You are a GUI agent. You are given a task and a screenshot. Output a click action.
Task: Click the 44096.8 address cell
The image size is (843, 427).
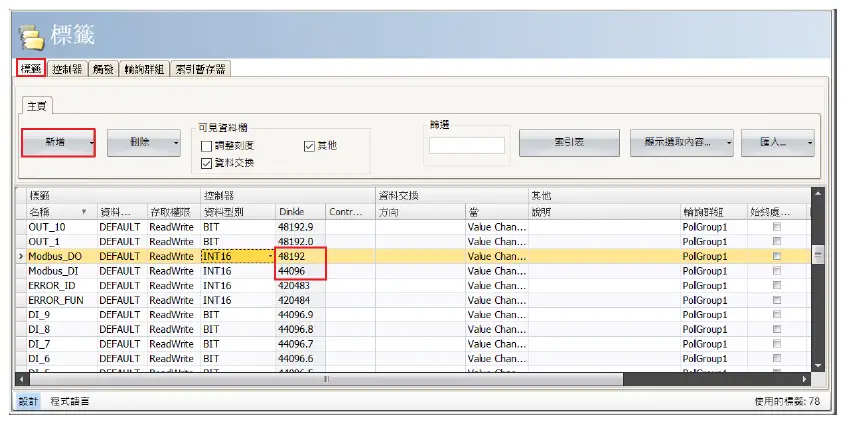300,329
